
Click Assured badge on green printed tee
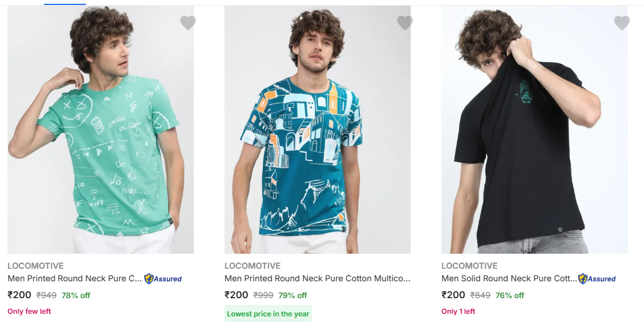coord(163,279)
